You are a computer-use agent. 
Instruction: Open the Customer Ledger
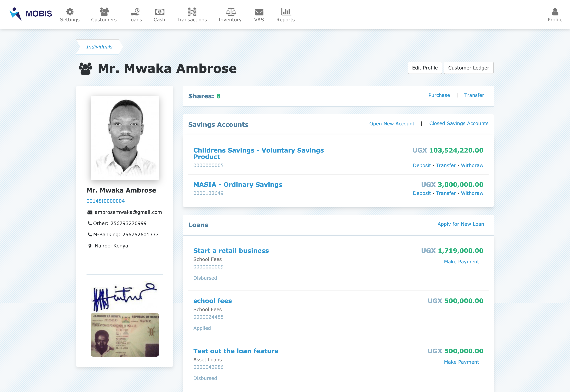(x=468, y=68)
